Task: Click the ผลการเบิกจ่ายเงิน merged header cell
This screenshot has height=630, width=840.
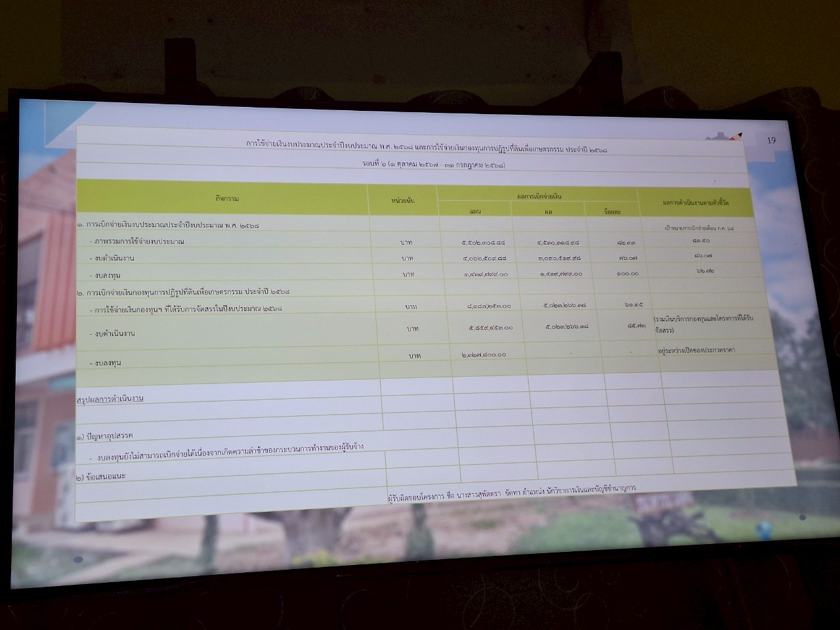Action: [538, 196]
